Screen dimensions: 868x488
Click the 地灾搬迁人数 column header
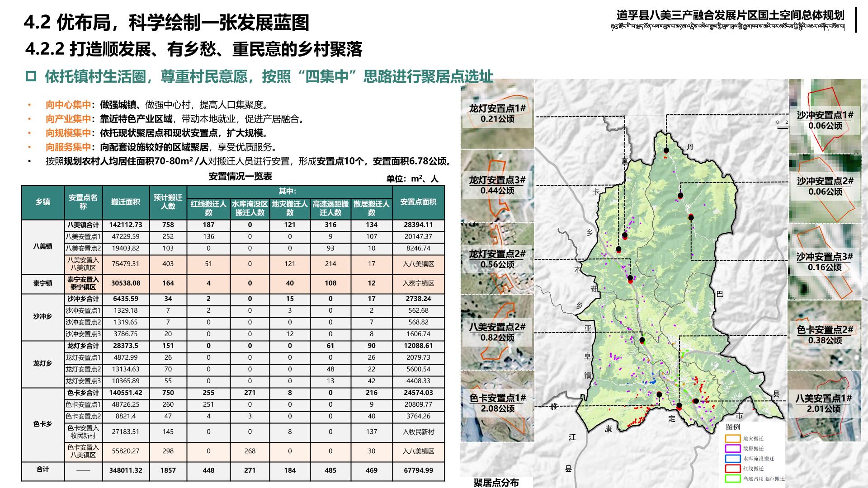[x=290, y=208]
